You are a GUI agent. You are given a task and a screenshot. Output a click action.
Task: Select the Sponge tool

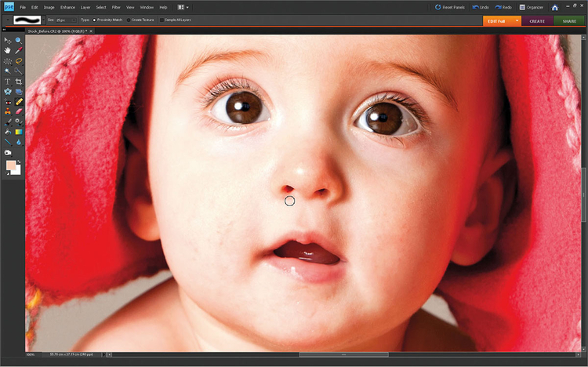click(x=8, y=153)
